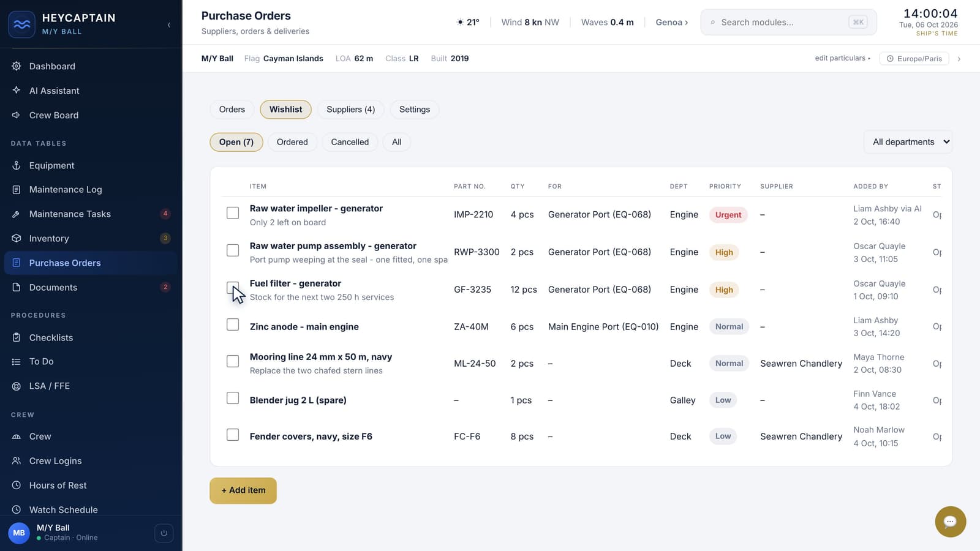Tick the Mooring line row checkbox
Screen dimensions: 980x551
tap(233, 361)
